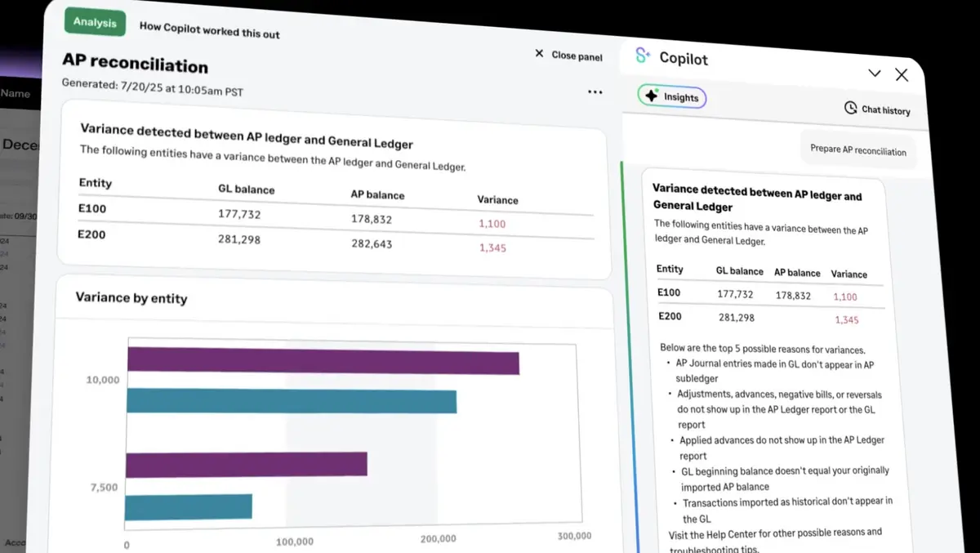This screenshot has height=553, width=980.
Task: Click the X icon on the Copilot pane
Action: click(902, 74)
